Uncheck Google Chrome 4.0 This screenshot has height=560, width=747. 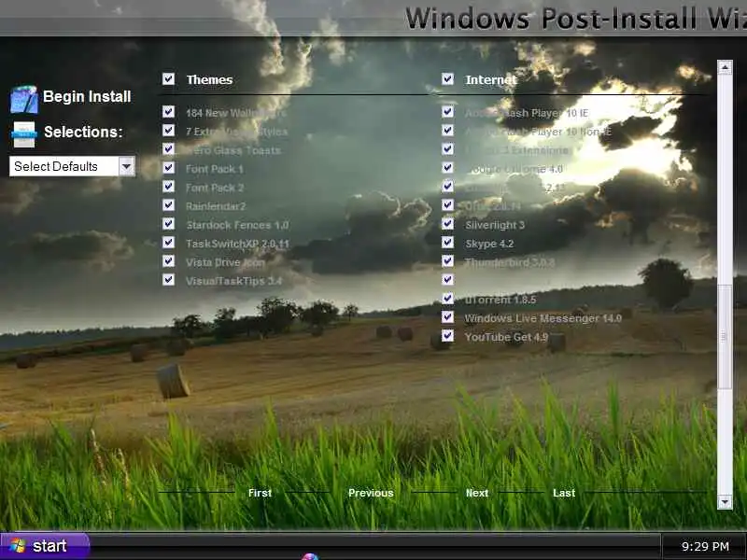tap(447, 168)
